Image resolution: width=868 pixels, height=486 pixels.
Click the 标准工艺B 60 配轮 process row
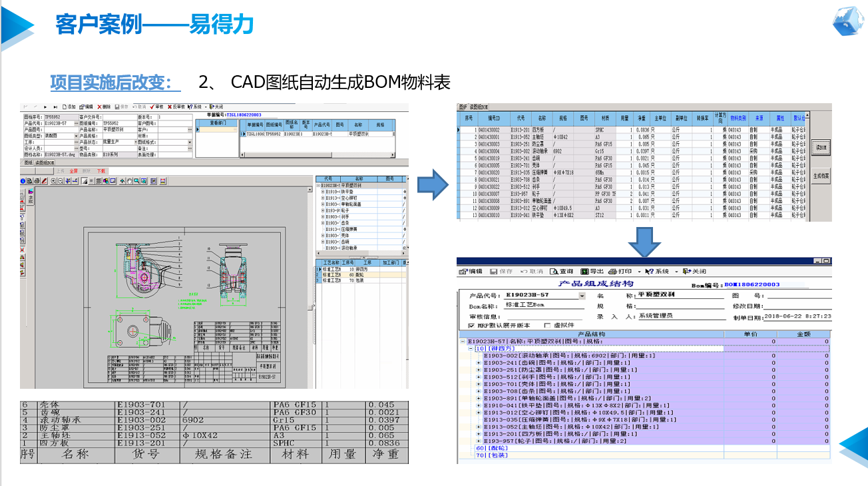click(359, 274)
